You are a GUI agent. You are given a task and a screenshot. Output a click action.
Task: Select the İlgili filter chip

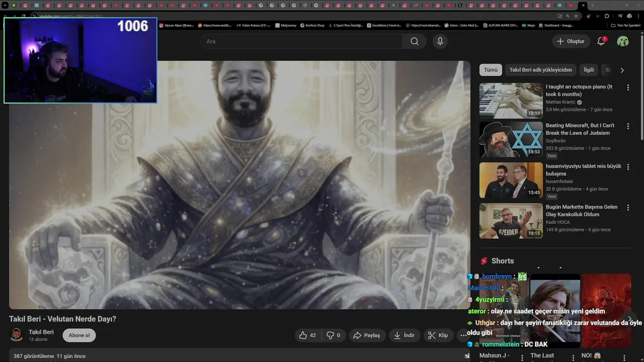(x=589, y=70)
